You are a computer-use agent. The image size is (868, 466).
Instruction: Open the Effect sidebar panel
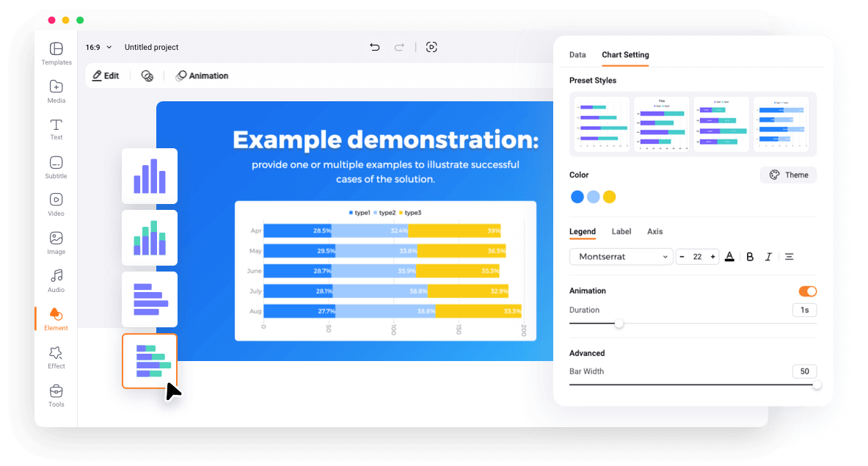pos(56,357)
